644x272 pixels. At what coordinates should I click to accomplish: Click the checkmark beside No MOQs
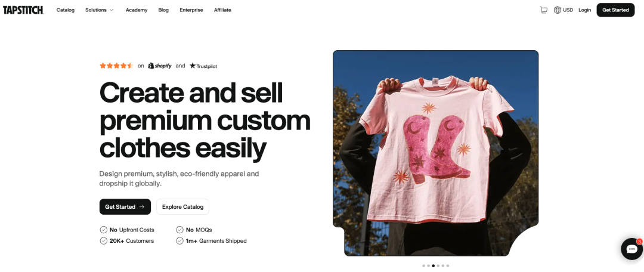click(x=179, y=230)
